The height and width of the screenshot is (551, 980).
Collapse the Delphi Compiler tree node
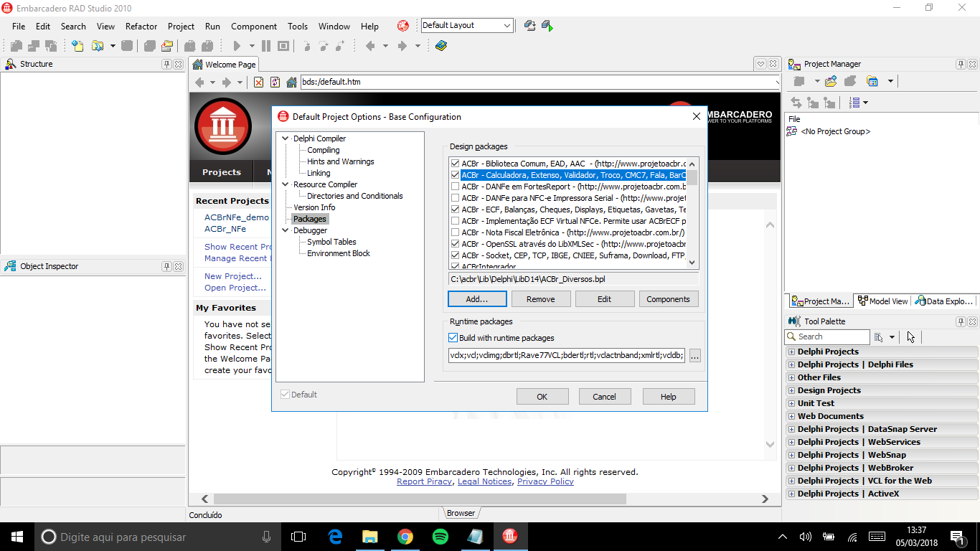(x=286, y=138)
